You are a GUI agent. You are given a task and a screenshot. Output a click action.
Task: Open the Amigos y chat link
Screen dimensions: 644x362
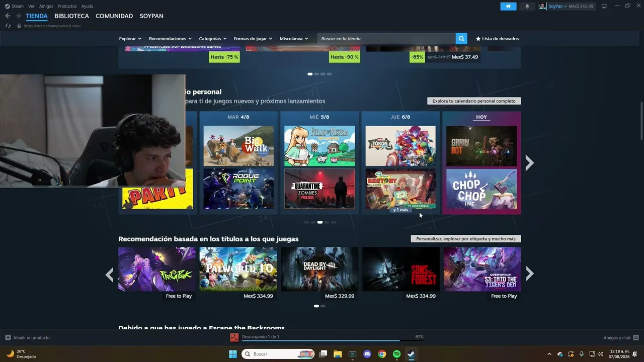point(617,338)
